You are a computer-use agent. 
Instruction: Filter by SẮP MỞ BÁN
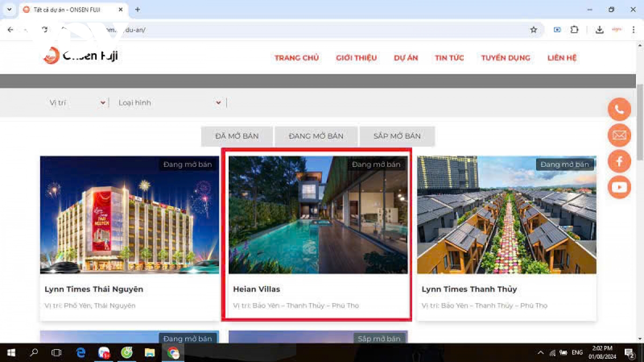point(397,136)
